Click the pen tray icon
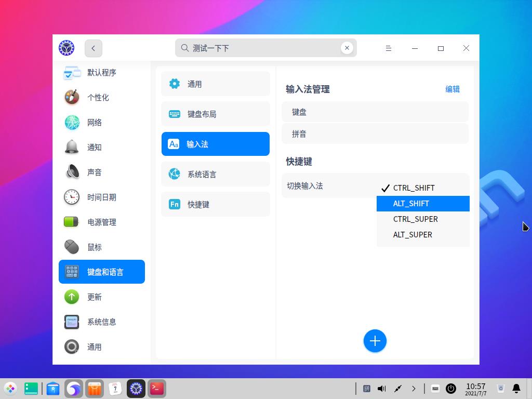 (x=398, y=389)
